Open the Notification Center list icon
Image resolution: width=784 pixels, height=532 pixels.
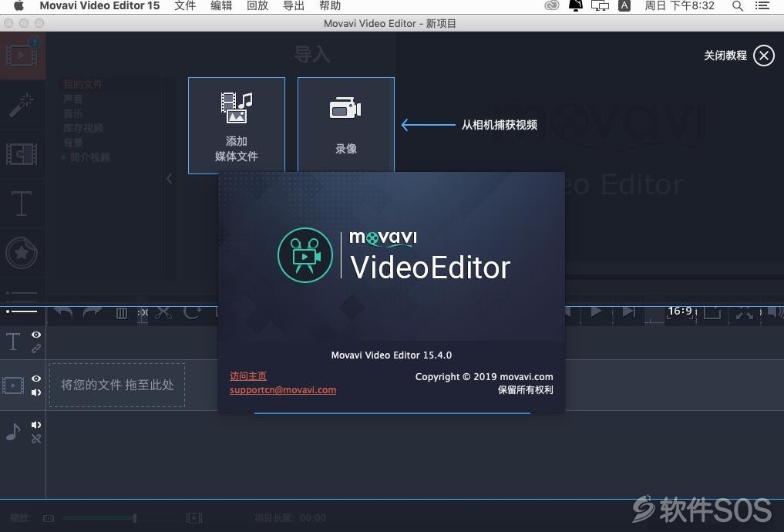pyautogui.click(x=762, y=6)
